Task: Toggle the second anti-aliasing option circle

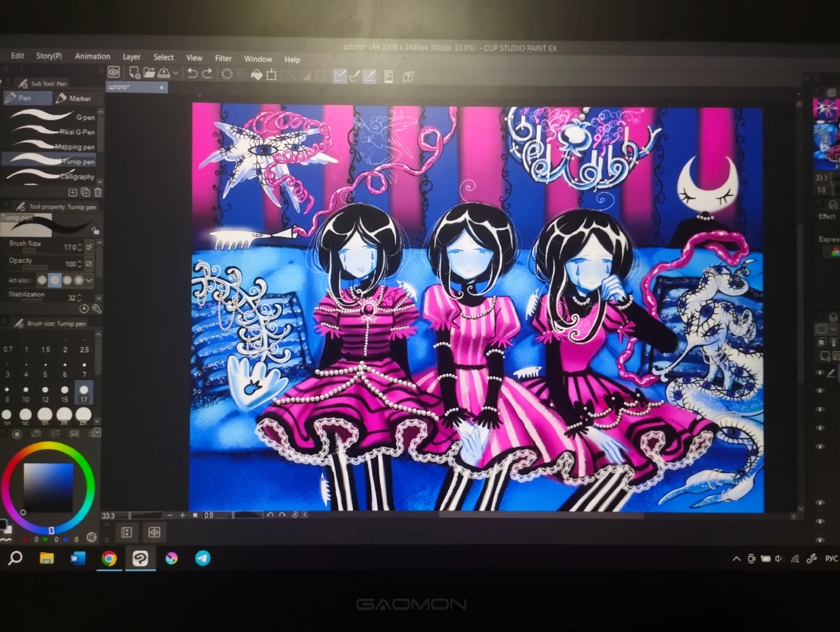Action: [55, 280]
